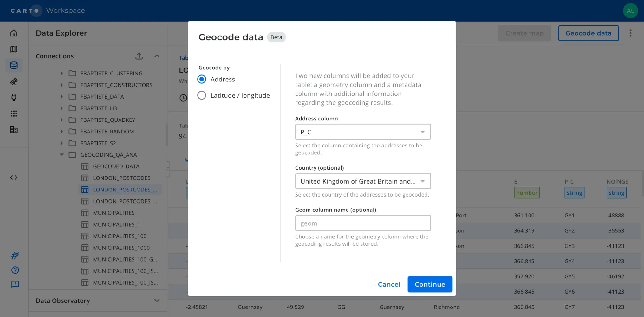Image resolution: width=644 pixels, height=317 pixels.
Task: Open the Data Observatory telescope icon
Action: [x=14, y=82]
